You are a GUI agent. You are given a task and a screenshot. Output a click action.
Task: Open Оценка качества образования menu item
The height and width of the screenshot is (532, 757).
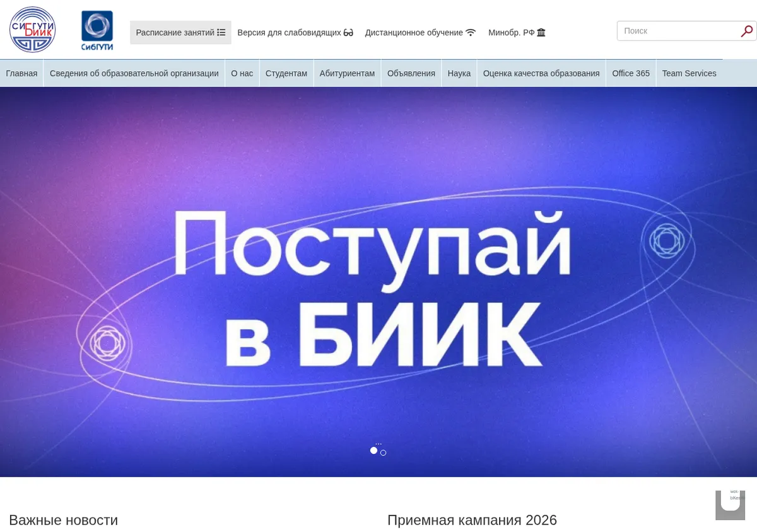[541, 73]
